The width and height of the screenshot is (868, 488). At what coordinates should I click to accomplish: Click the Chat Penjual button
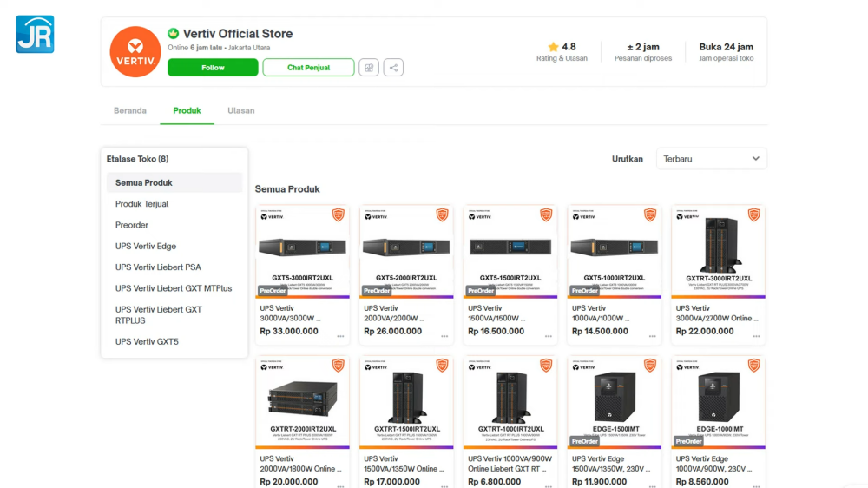coord(308,68)
